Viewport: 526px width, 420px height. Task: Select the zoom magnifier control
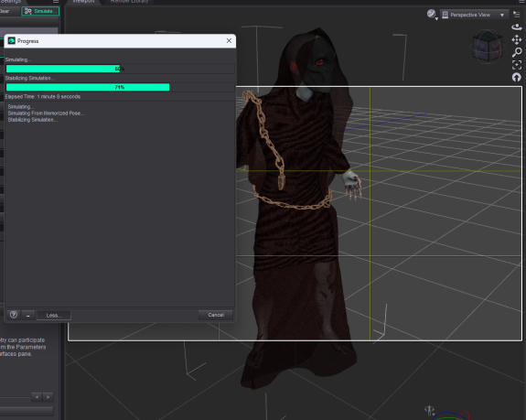point(517,52)
